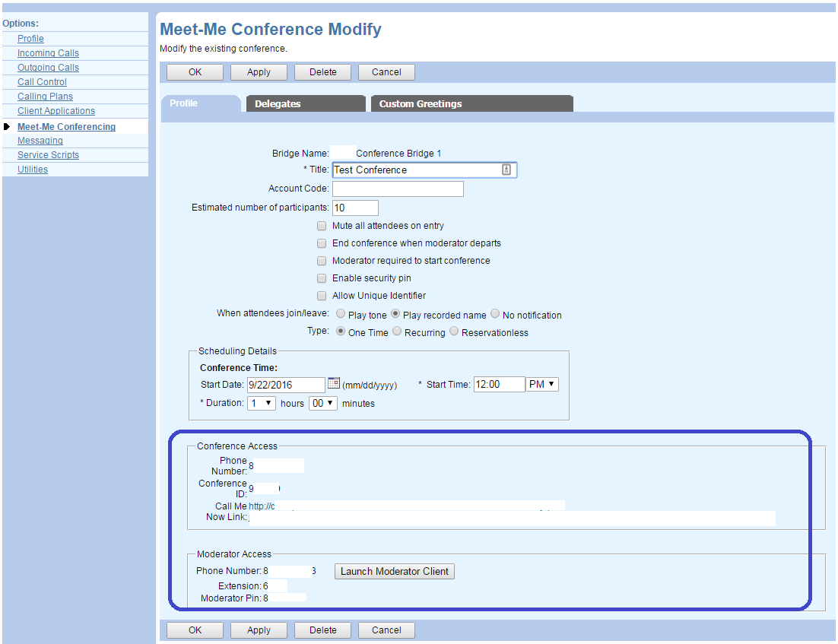Click Launch Moderator Client
The height and width of the screenshot is (644, 838).
tap(394, 571)
